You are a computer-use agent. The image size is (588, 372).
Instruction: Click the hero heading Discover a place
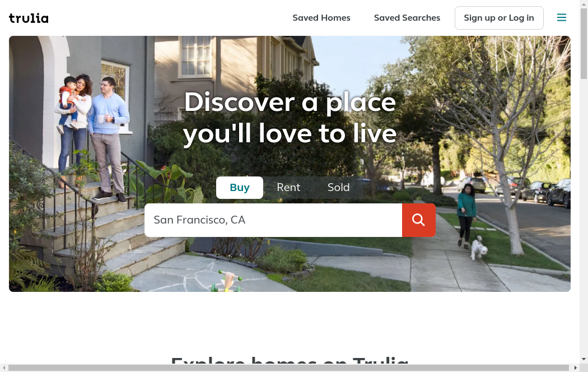(x=290, y=102)
